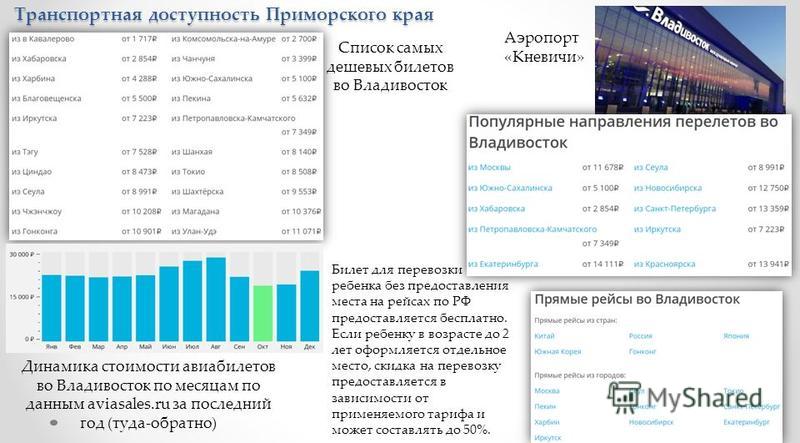Open 'Иркутск' link in direct flights cities
Image resolution: width=800 pixels, height=443 pixels.
click(x=547, y=438)
